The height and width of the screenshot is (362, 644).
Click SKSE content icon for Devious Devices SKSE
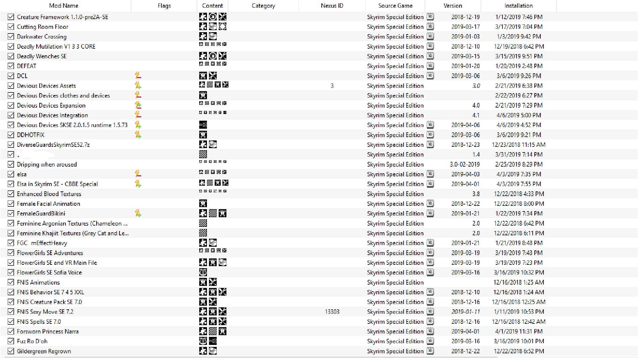pos(203,125)
